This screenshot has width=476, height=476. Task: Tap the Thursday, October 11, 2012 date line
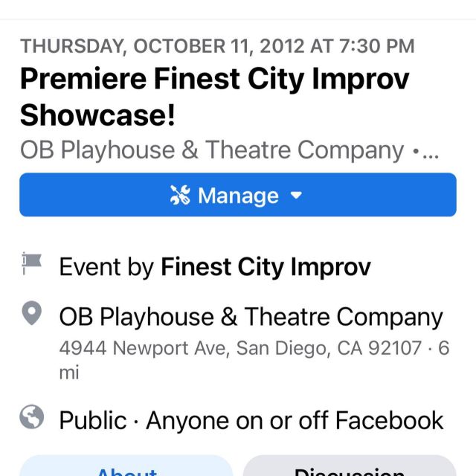217,46
